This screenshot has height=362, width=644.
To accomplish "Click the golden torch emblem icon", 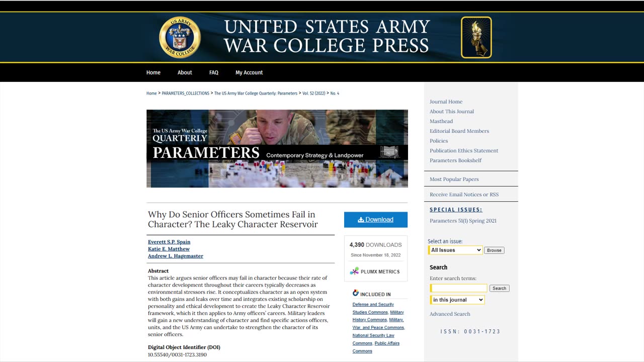I will click(476, 37).
